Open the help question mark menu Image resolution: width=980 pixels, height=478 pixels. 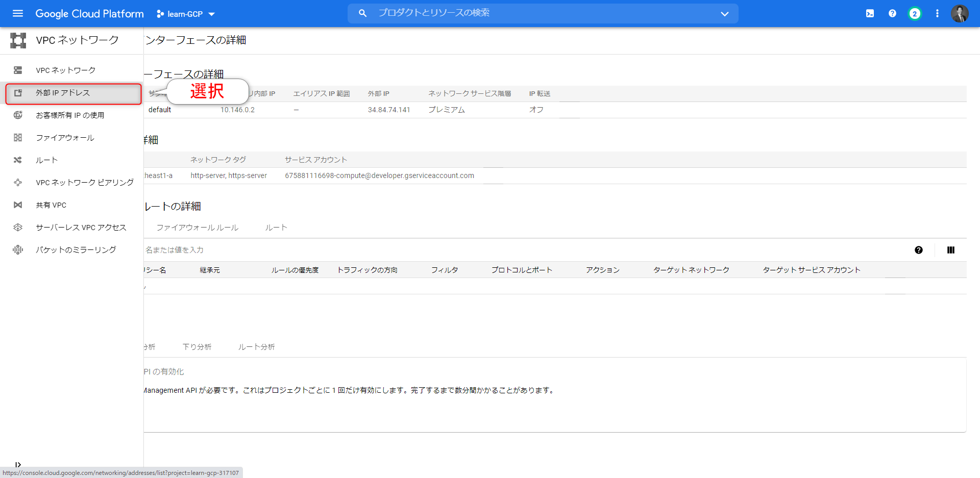(892, 14)
